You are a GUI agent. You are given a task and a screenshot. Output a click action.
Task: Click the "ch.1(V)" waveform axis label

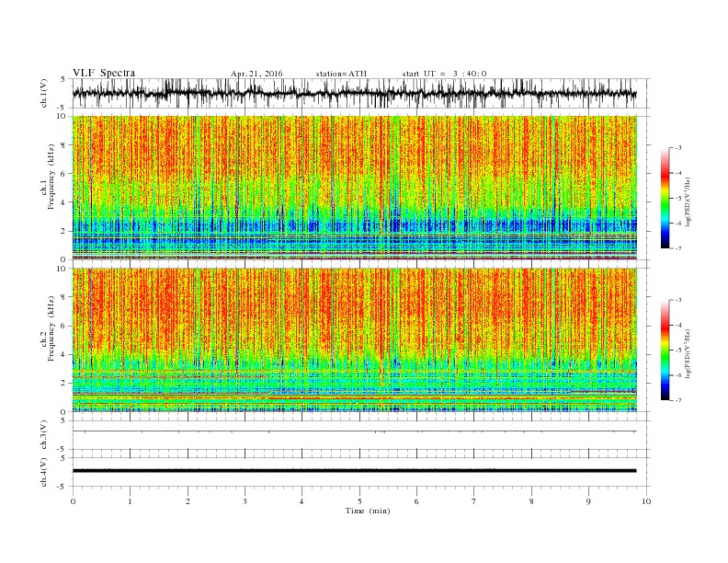tap(44, 93)
